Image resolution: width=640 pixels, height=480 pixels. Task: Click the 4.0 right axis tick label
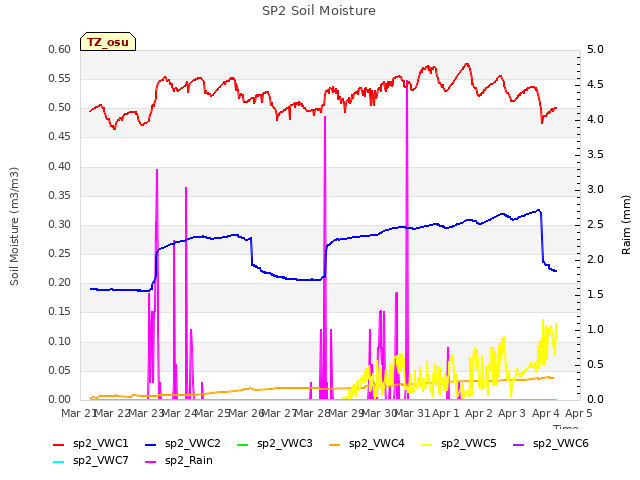pyautogui.click(x=595, y=120)
